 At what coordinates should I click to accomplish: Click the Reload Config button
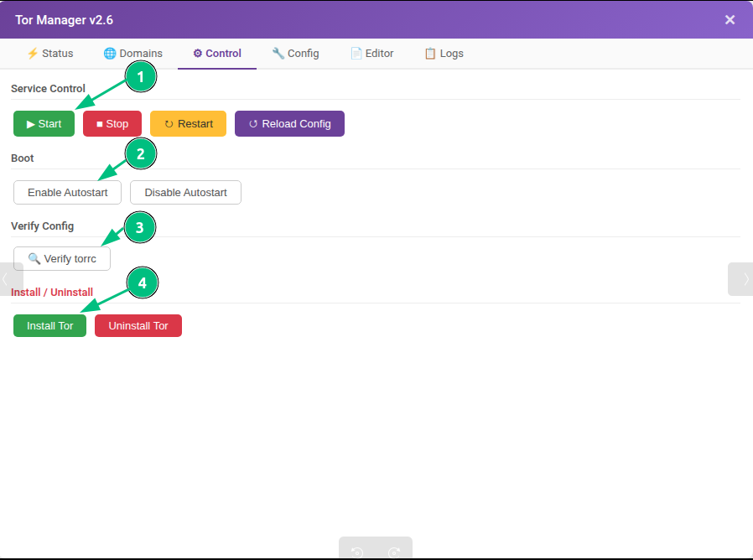click(289, 124)
